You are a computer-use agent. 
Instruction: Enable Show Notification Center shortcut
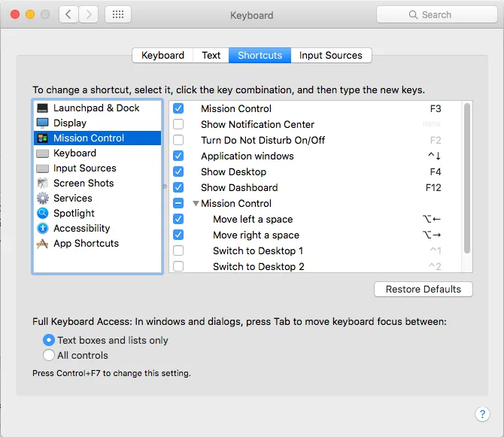(x=178, y=124)
